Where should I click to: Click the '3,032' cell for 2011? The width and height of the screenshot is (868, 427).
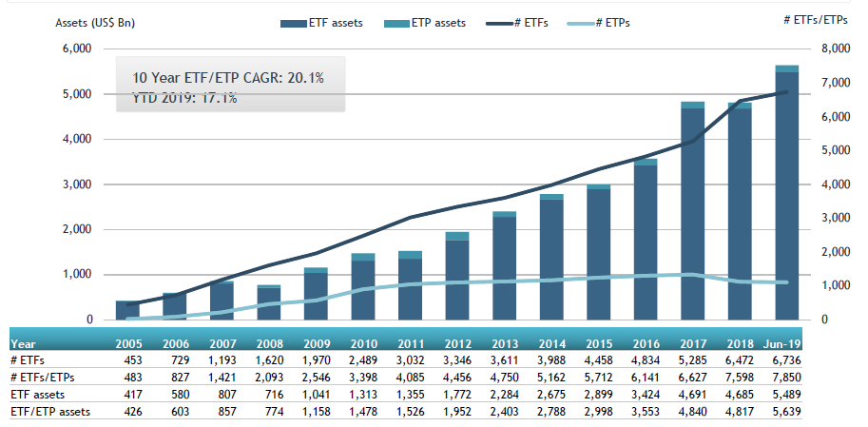(x=411, y=360)
